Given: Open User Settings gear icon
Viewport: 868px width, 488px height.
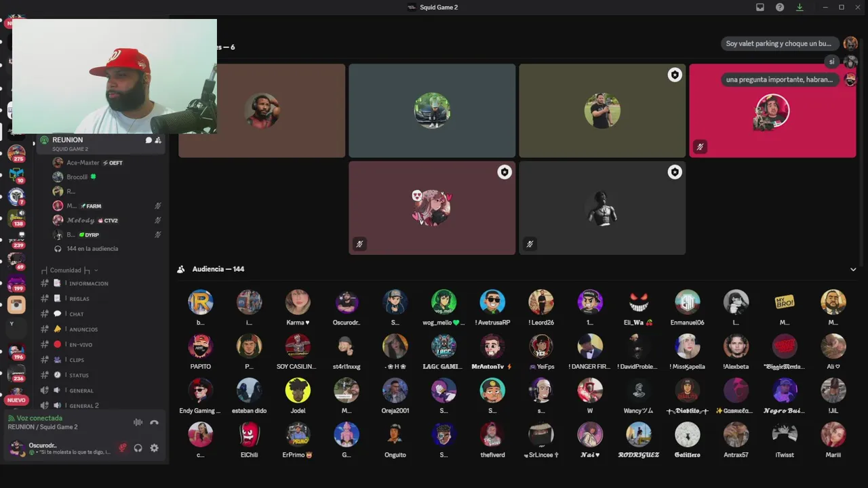Looking at the screenshot, I should 154,448.
